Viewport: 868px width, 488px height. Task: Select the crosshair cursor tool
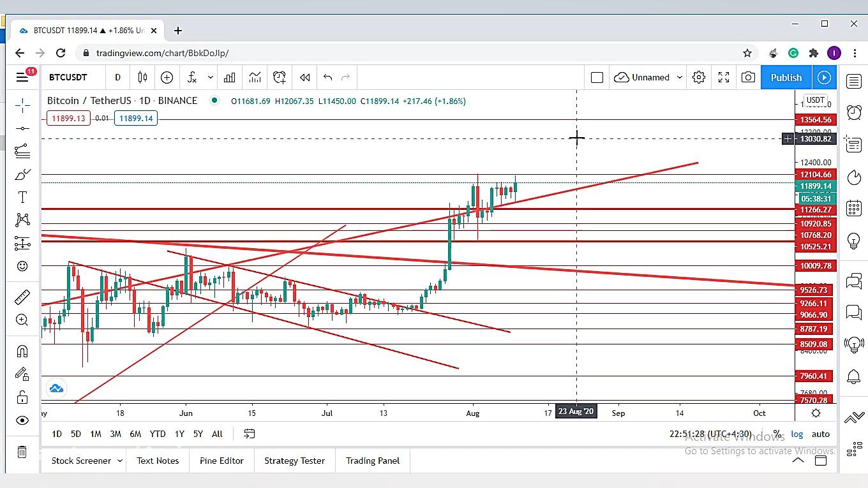point(22,105)
